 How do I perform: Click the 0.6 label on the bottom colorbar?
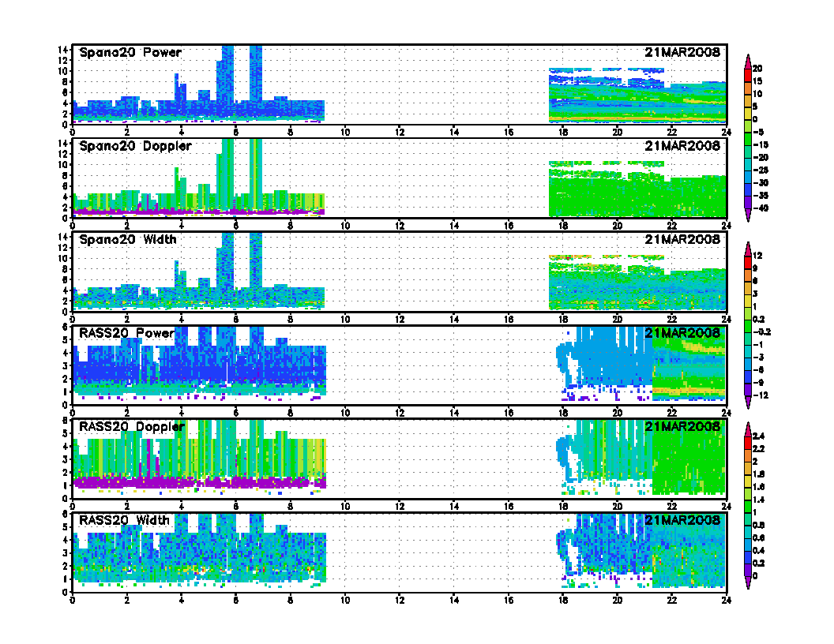[759, 538]
